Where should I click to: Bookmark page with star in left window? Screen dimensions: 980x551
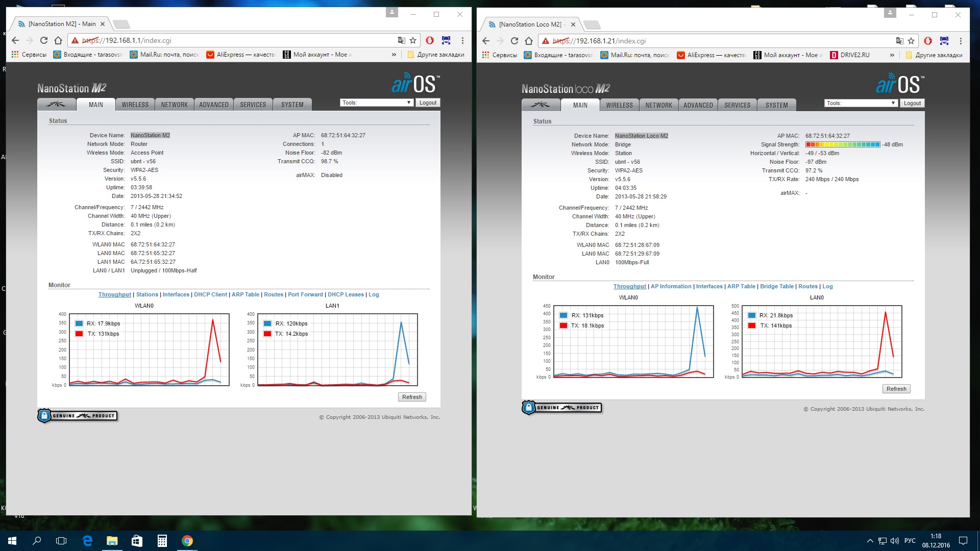pyautogui.click(x=413, y=40)
